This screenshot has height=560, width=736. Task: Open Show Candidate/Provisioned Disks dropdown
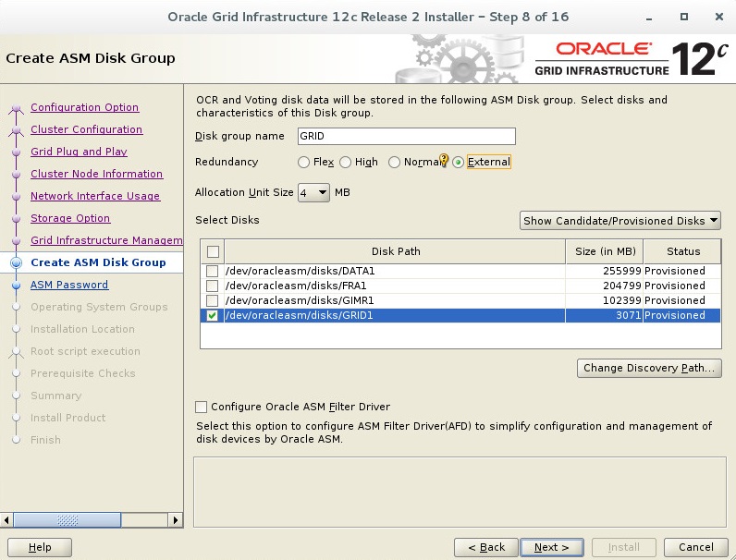coord(620,221)
